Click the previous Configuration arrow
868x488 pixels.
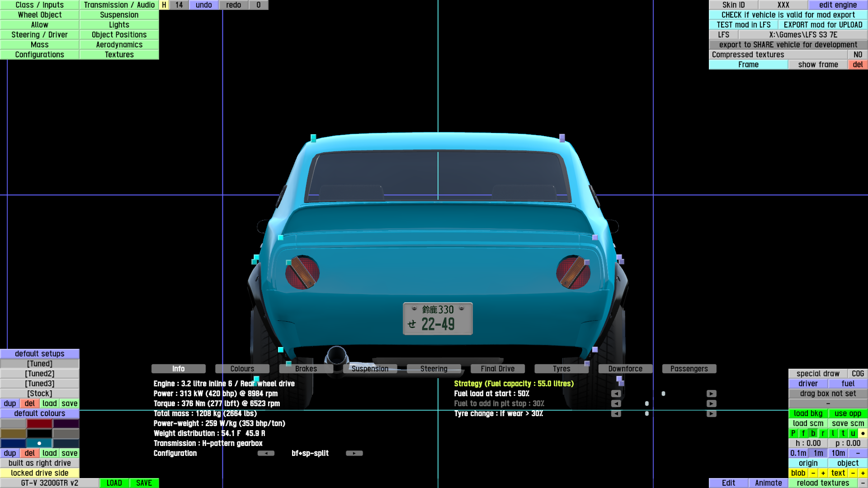tap(266, 453)
